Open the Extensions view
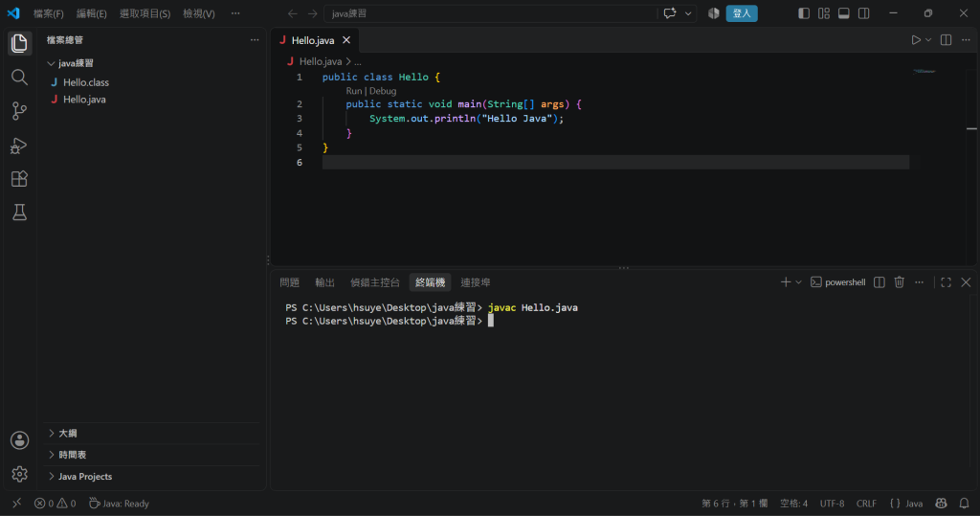 pos(19,179)
